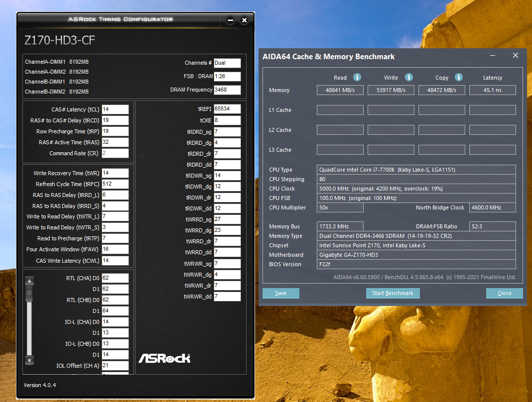Viewport: 532px width, 402px height.
Task: Click the tRAS value field showing 32
Action: tap(116, 142)
